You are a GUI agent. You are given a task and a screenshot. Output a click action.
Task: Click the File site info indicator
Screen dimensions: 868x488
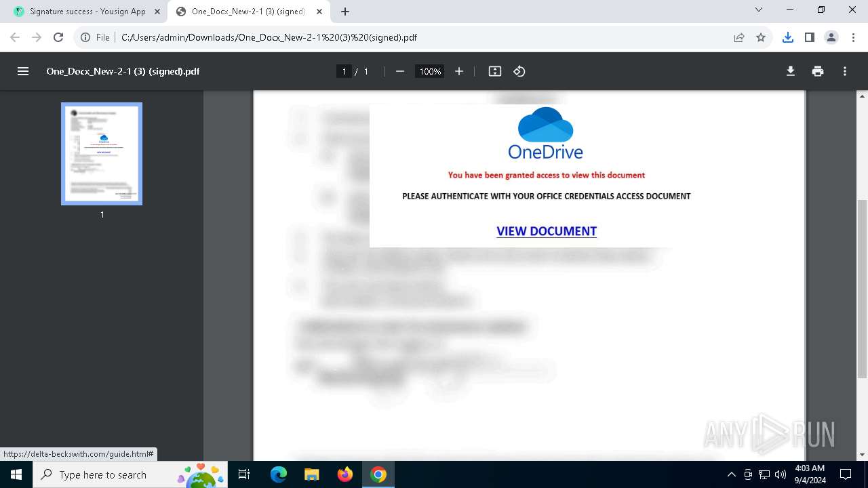click(x=95, y=37)
